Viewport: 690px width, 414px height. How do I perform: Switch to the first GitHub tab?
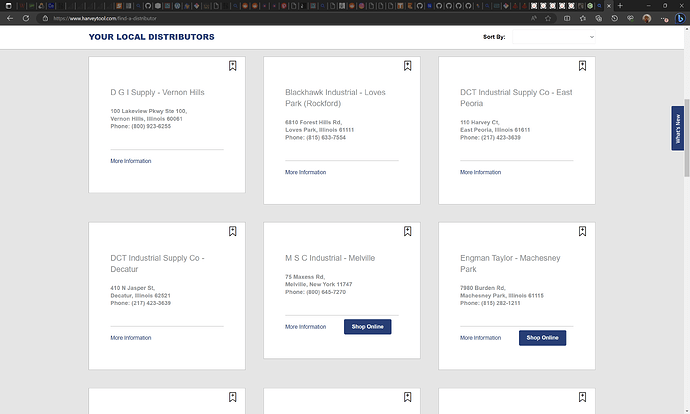[x=148, y=6]
